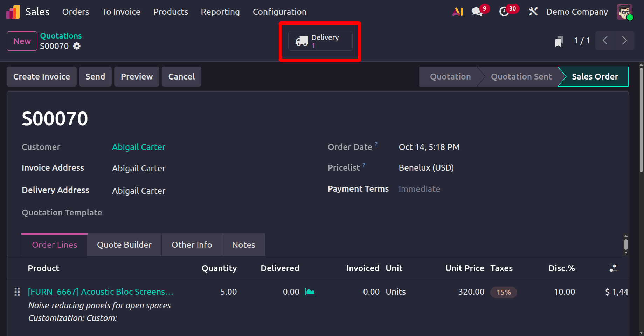The height and width of the screenshot is (336, 644).
Task: Open the Delivery truck smart button
Action: (320, 41)
